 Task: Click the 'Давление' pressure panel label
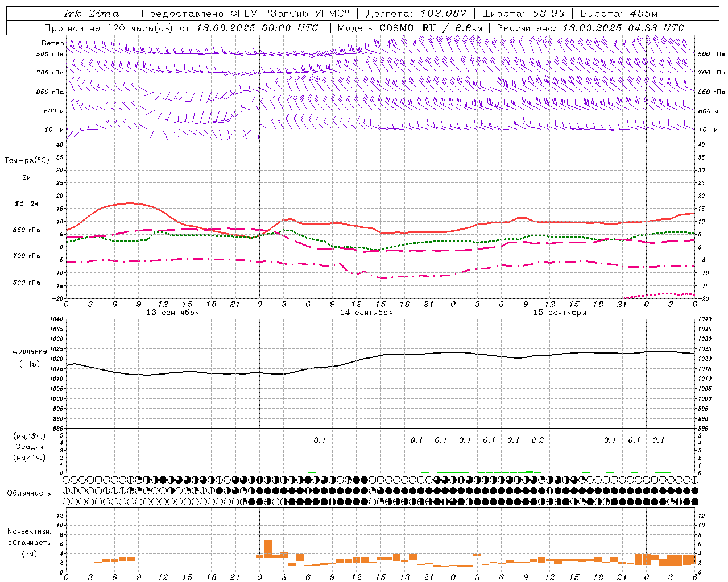click(30, 351)
